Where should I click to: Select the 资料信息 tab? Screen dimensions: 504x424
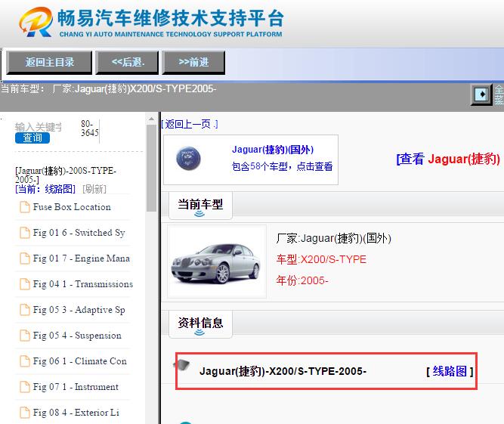coord(200,324)
